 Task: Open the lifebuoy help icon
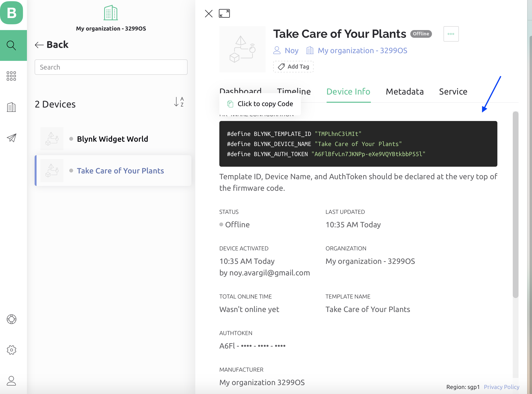tap(11, 319)
